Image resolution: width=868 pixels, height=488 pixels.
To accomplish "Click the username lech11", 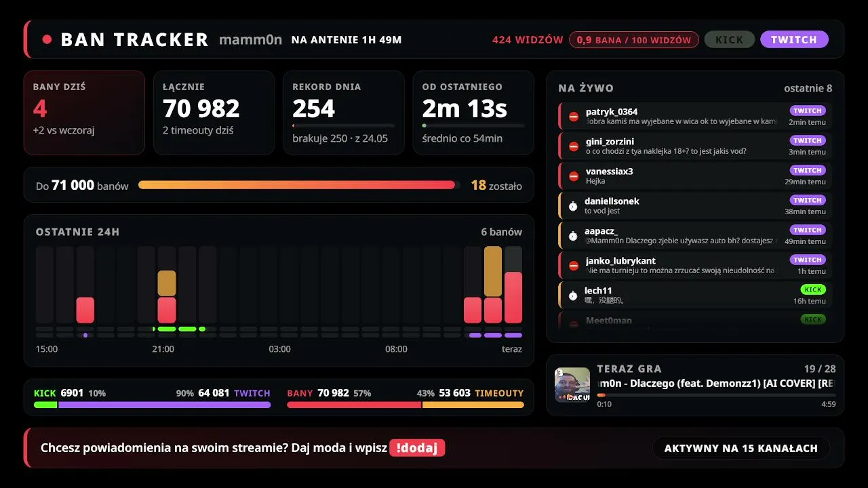I will click(x=598, y=290).
